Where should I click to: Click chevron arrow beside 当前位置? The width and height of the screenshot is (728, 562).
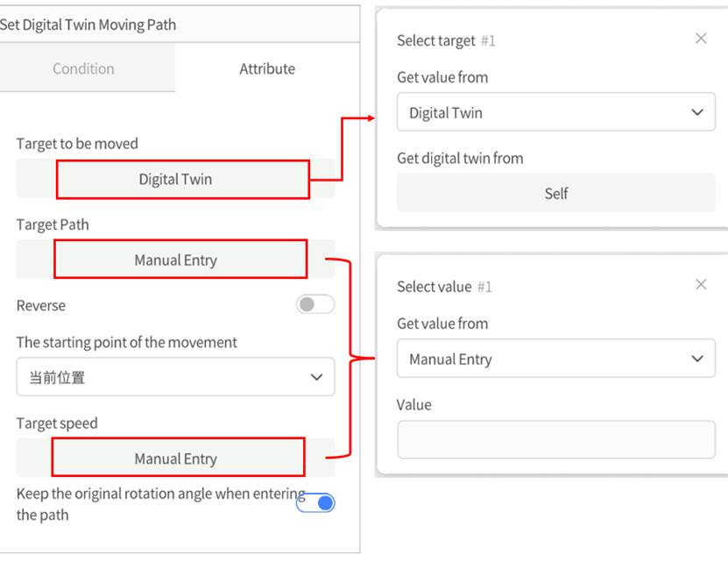point(316,377)
